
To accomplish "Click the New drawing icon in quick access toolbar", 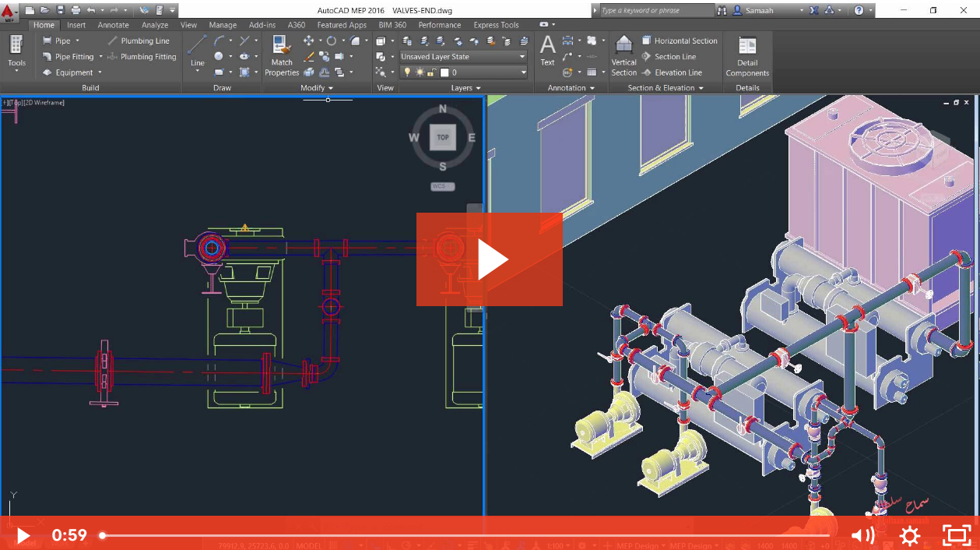I will coord(30,10).
